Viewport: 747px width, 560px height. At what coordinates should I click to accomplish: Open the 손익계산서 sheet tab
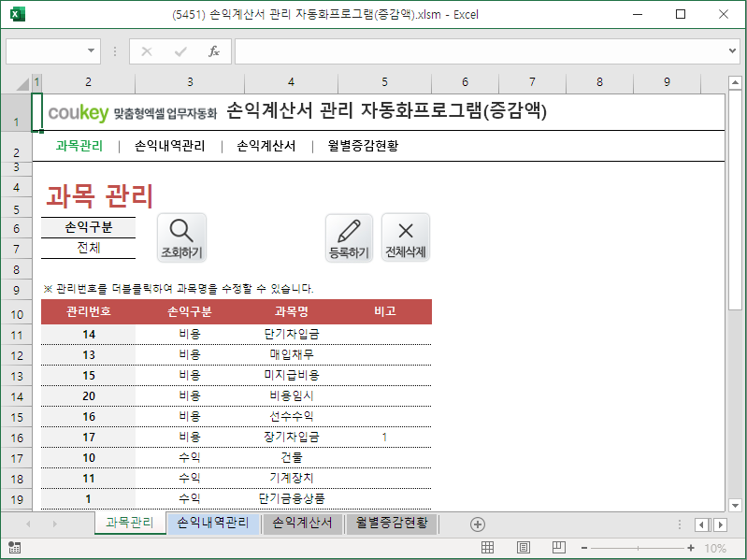pyautogui.click(x=302, y=523)
